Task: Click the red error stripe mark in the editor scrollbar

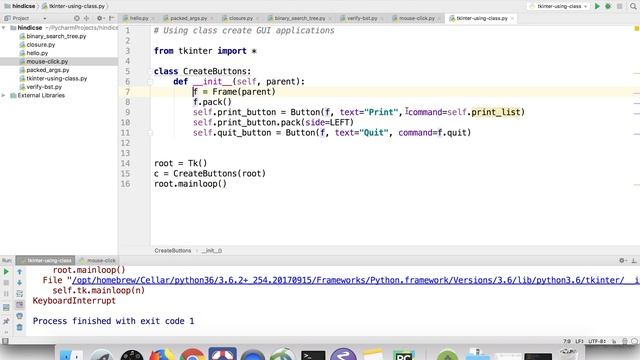Action: (x=636, y=93)
